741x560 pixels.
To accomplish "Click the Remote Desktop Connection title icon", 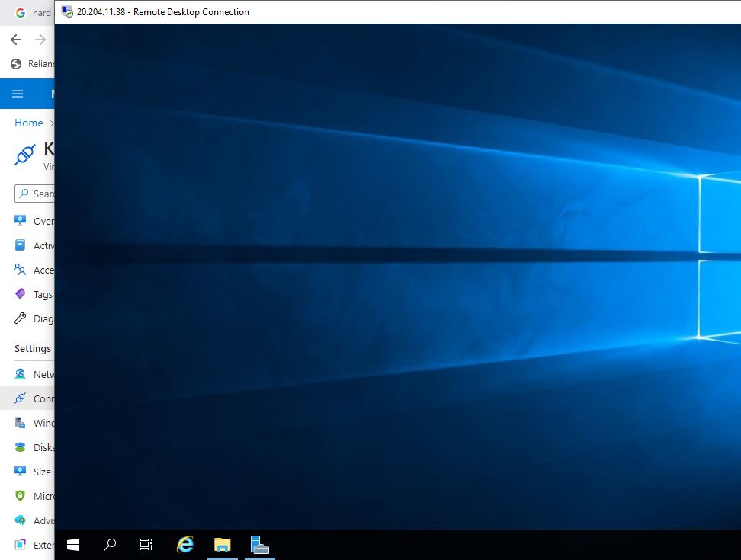I will click(67, 12).
